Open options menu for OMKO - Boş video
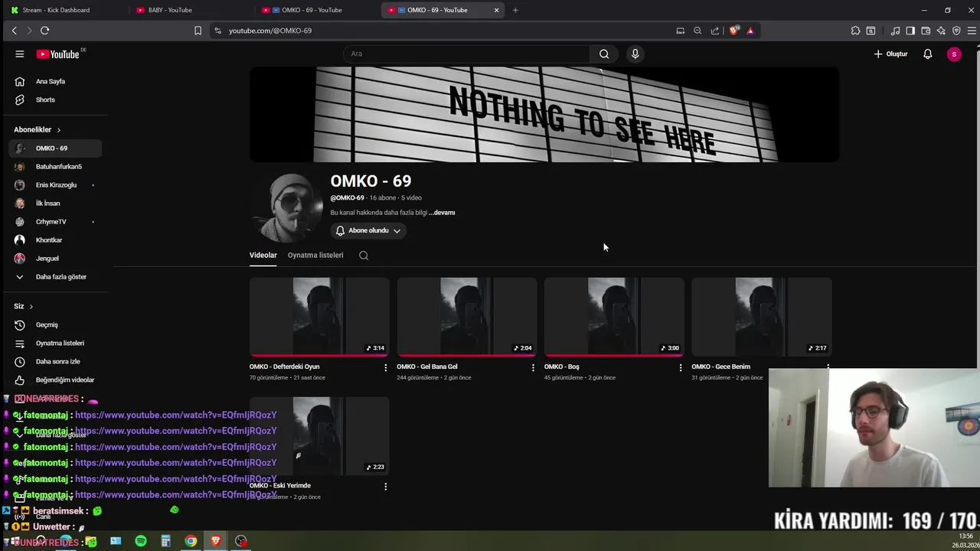The width and height of the screenshot is (980, 551). point(680,367)
